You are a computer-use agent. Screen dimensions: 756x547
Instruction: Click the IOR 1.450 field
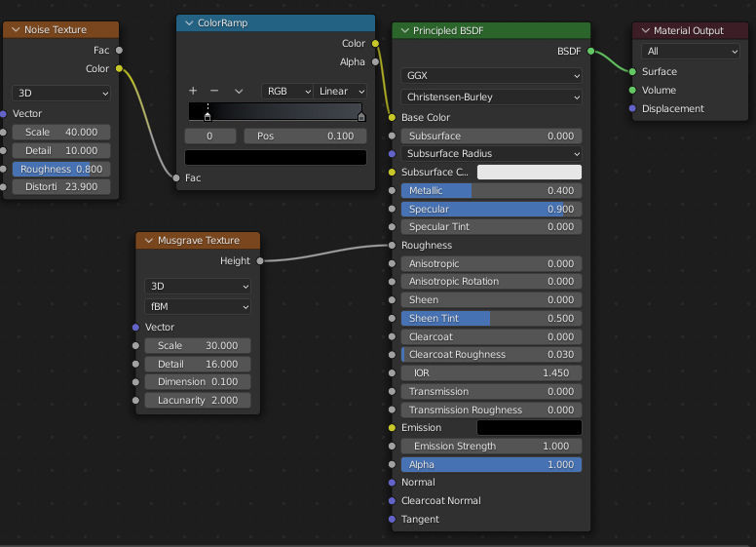point(491,373)
